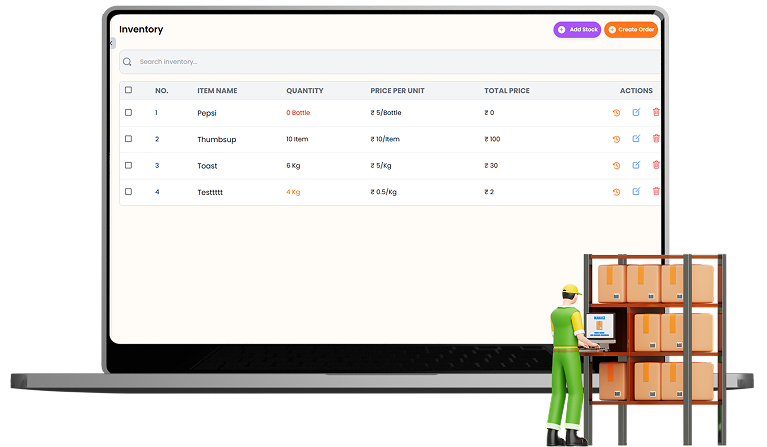This screenshot has width=767, height=447.
Task: Click the Thumbsup item name
Action: coord(217,139)
